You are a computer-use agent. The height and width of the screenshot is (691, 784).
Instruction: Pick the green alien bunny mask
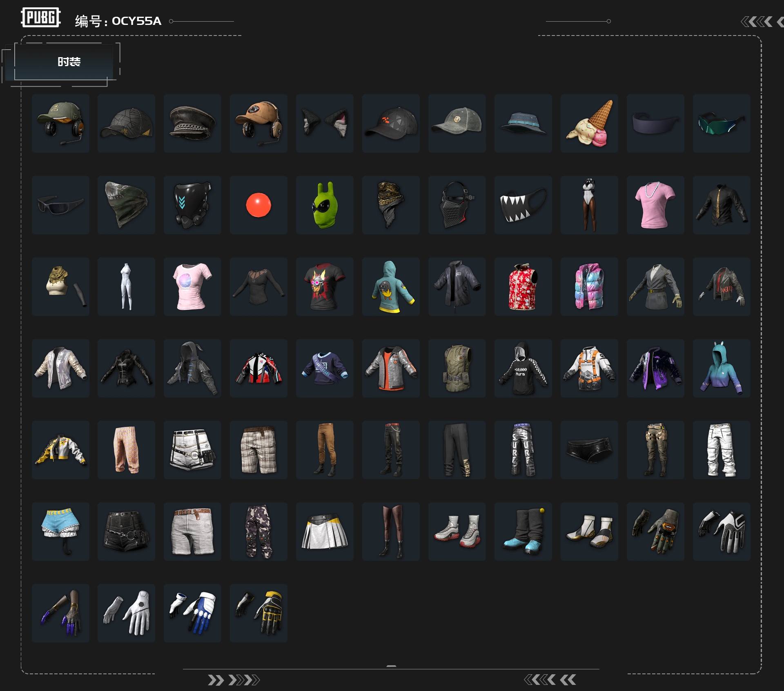pyautogui.click(x=325, y=205)
